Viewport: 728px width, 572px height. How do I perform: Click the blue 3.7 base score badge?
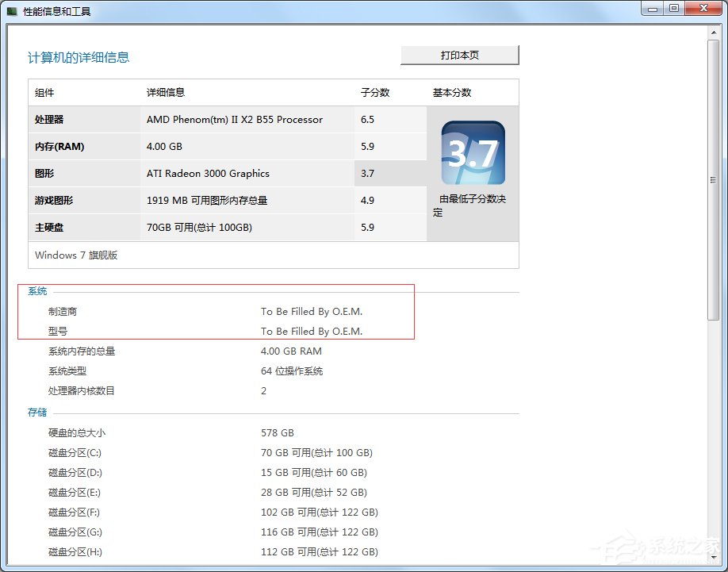coord(472,153)
